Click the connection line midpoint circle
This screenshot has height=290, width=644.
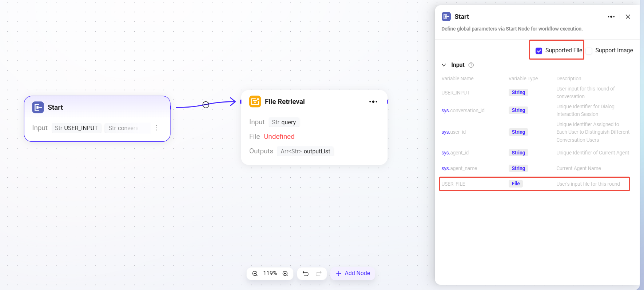point(206,105)
